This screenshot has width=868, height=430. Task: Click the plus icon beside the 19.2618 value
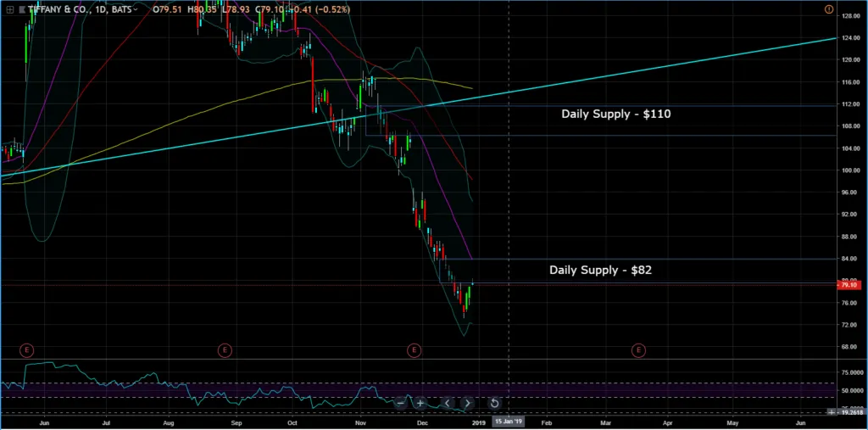pyautogui.click(x=830, y=411)
